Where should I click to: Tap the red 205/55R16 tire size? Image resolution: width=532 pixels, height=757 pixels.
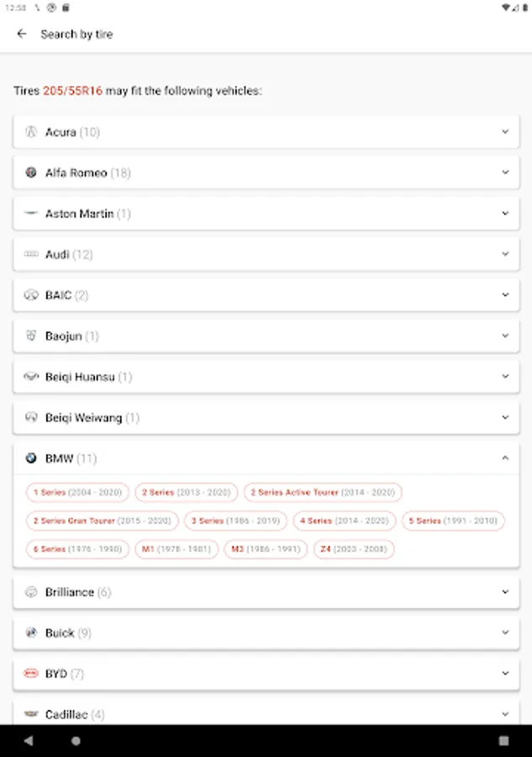coord(72,91)
